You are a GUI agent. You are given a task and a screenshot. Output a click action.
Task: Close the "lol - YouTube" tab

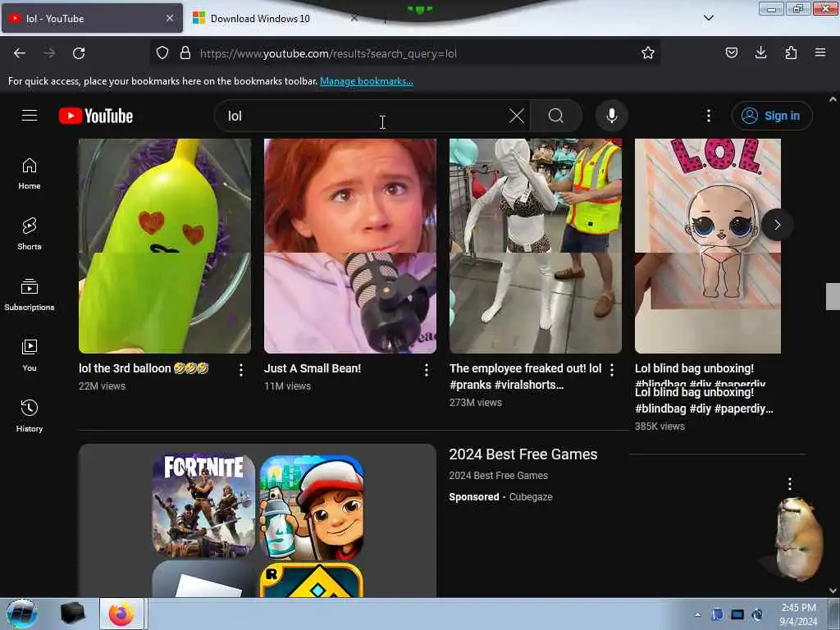click(x=170, y=18)
